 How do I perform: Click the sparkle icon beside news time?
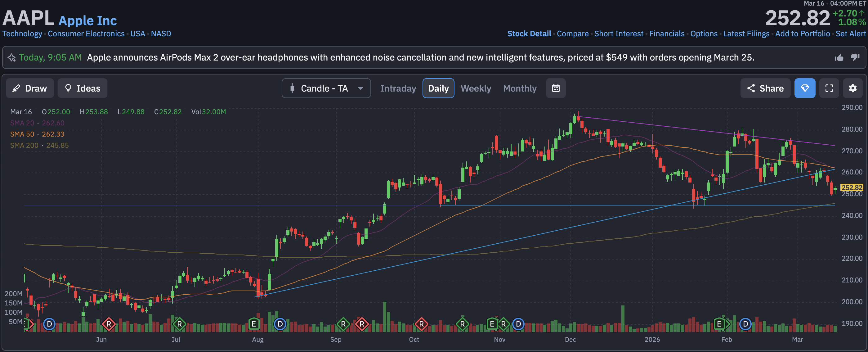(x=12, y=58)
